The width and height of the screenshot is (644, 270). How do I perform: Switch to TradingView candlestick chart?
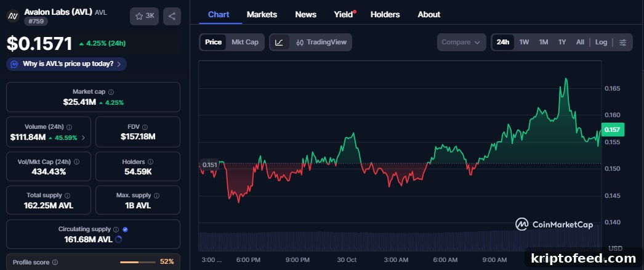point(321,43)
